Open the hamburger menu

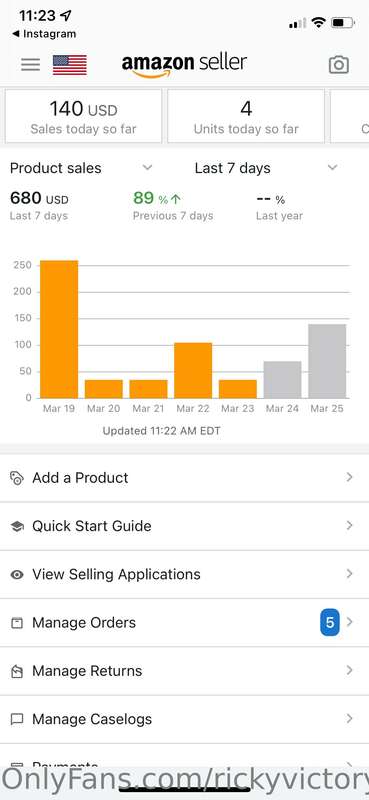point(31,65)
